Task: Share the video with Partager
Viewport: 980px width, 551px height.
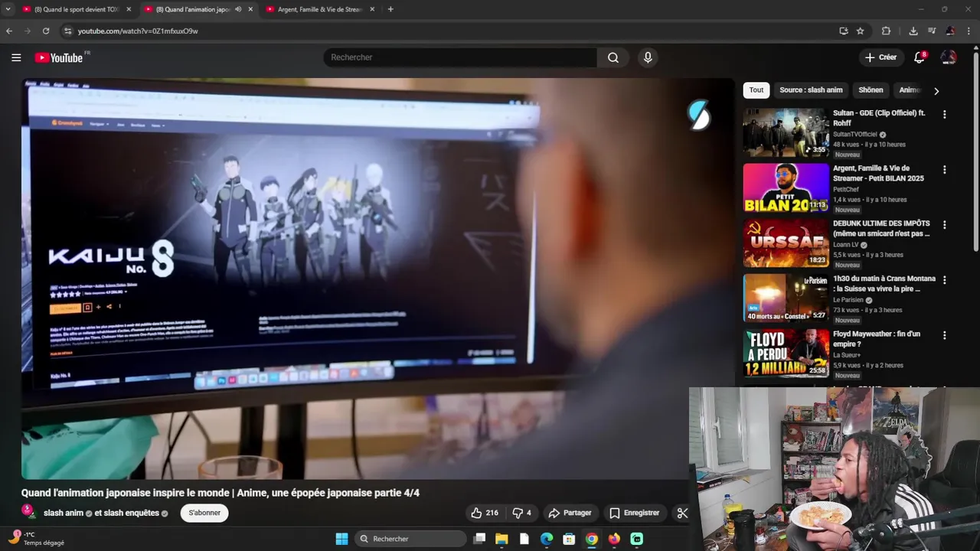Action: point(570,513)
